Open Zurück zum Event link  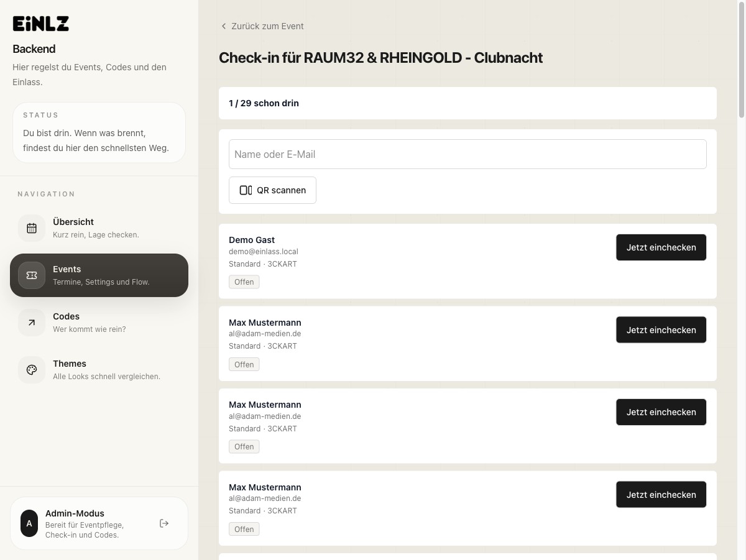coord(267,26)
